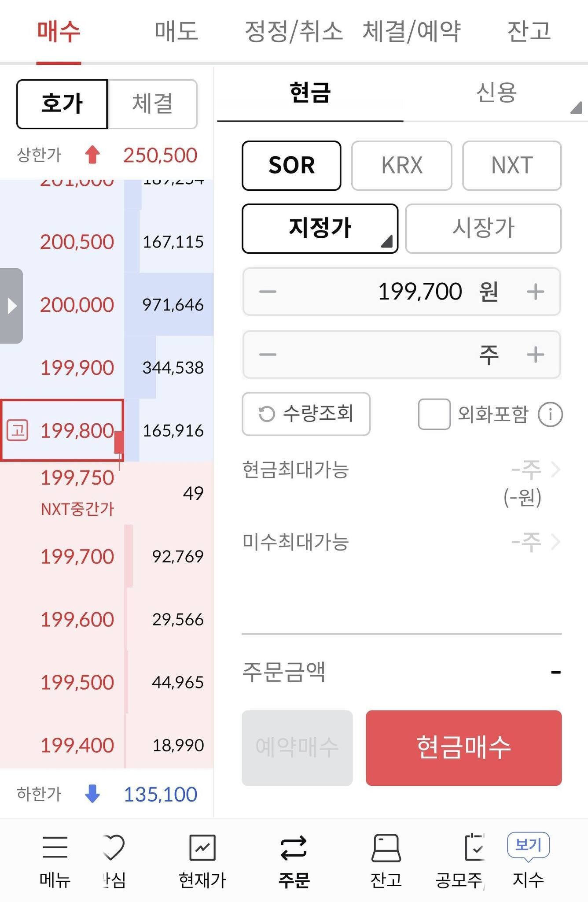The width and height of the screenshot is (588, 902).
Task: Open the 지정가 order type dropdown
Action: click(x=320, y=228)
